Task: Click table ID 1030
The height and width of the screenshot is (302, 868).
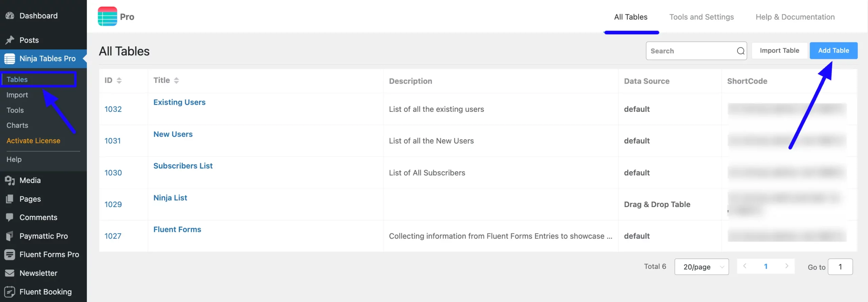Action: click(x=113, y=173)
